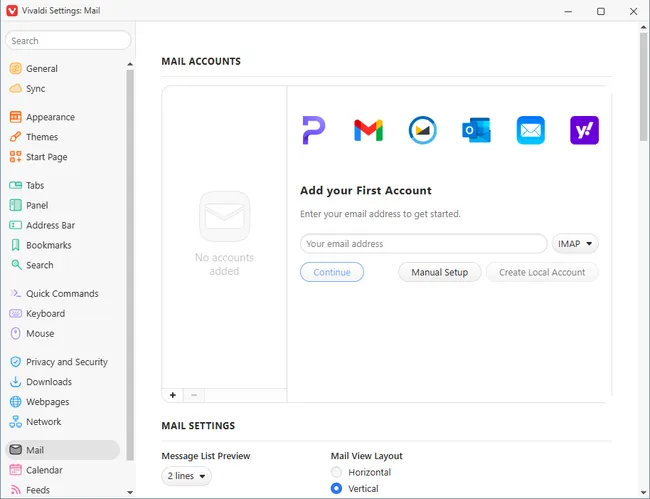Switch to Themes settings section
This screenshot has height=499, width=650.
coord(42,137)
